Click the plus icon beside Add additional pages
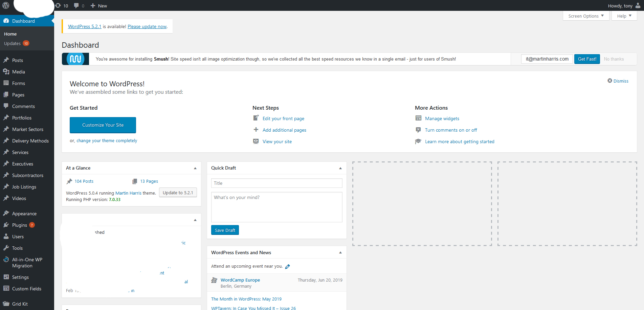644x310 pixels. pos(256,130)
